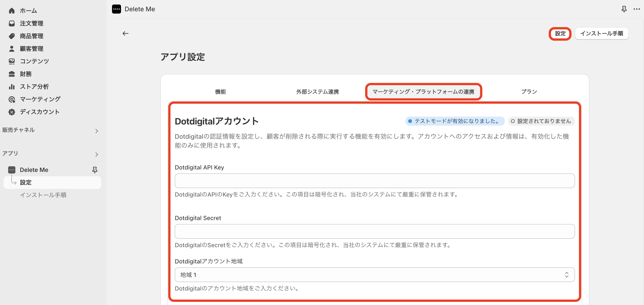Click the Delete Me title in header

(140, 9)
